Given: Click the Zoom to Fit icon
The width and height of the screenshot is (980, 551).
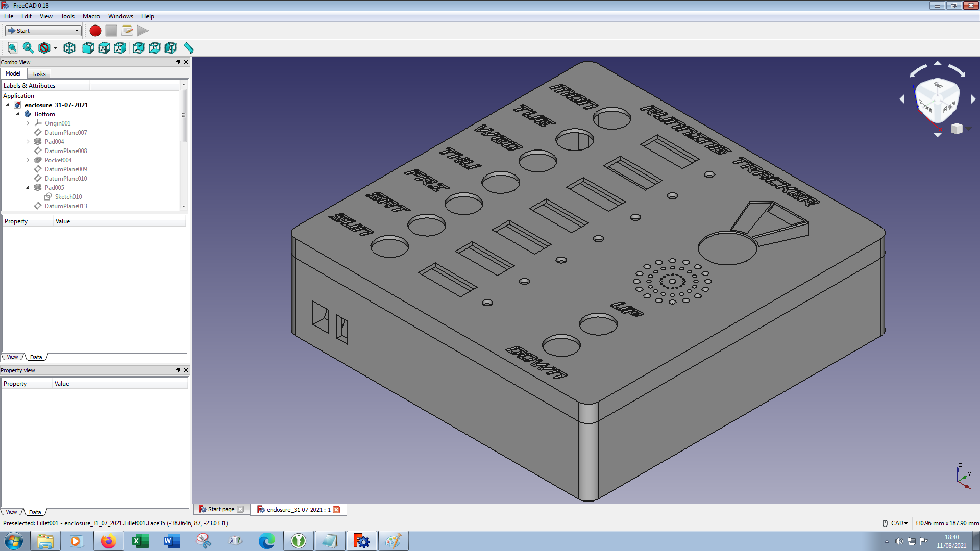Looking at the screenshot, I should pyautogui.click(x=12, y=48).
